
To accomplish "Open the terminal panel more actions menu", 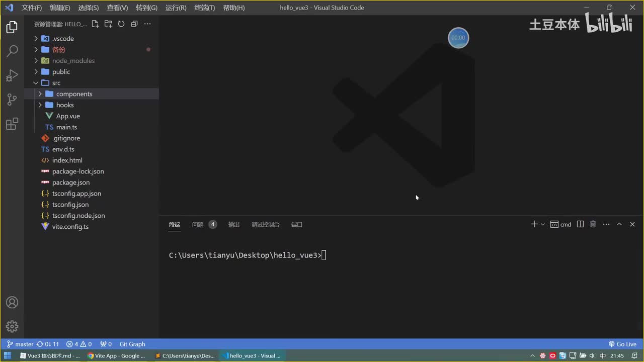I will click(x=606, y=224).
